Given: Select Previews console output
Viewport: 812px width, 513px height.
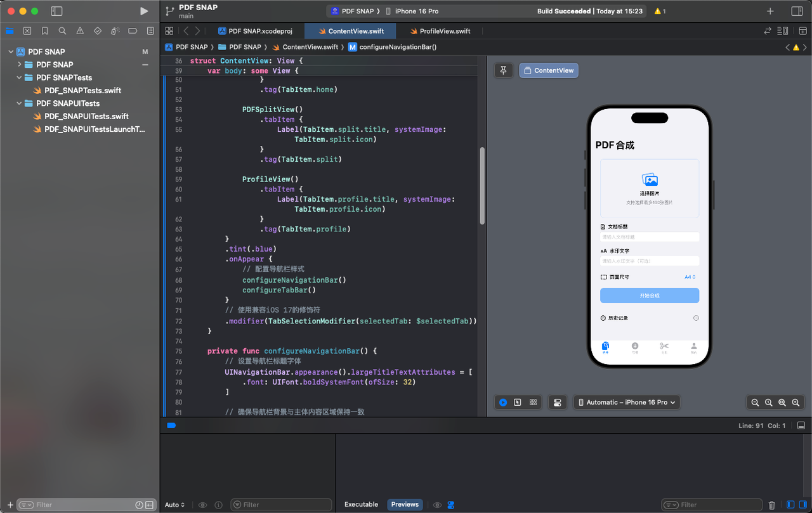Looking at the screenshot, I should tap(405, 505).
